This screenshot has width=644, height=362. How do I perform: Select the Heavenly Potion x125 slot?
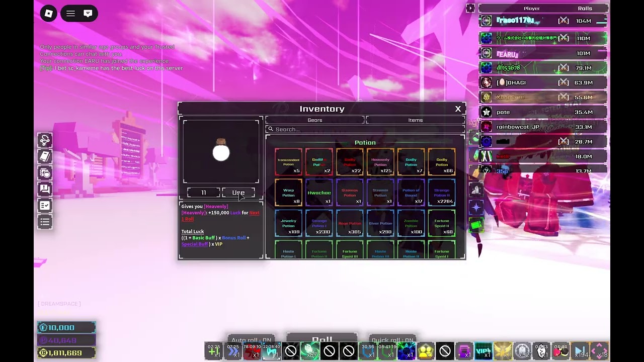click(x=380, y=162)
